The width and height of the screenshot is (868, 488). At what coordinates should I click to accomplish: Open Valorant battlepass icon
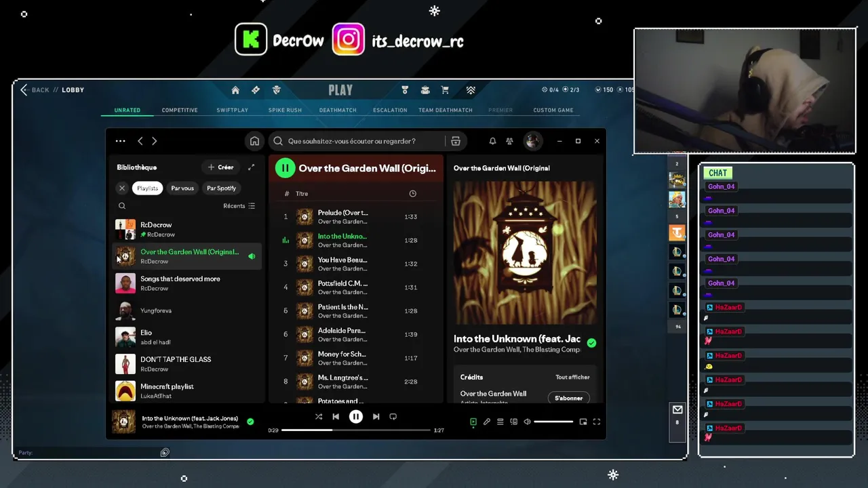256,90
